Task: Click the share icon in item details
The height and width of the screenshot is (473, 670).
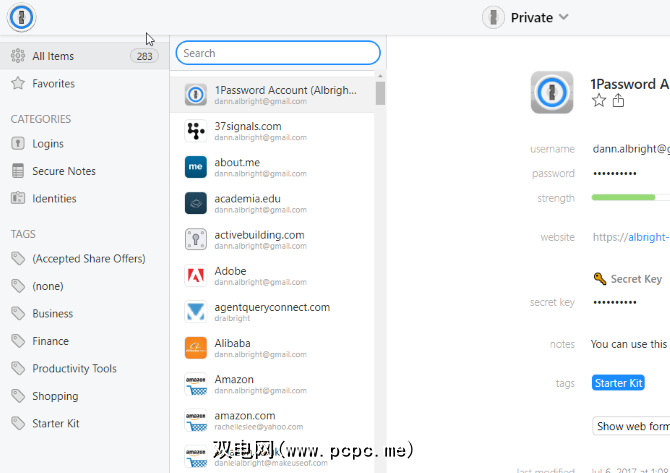Action: tap(618, 100)
